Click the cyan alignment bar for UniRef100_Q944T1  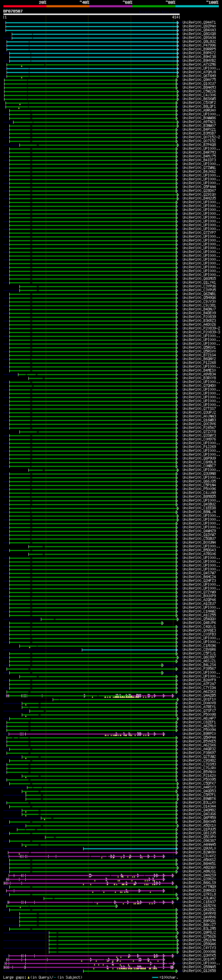click(x=92, y=23)
